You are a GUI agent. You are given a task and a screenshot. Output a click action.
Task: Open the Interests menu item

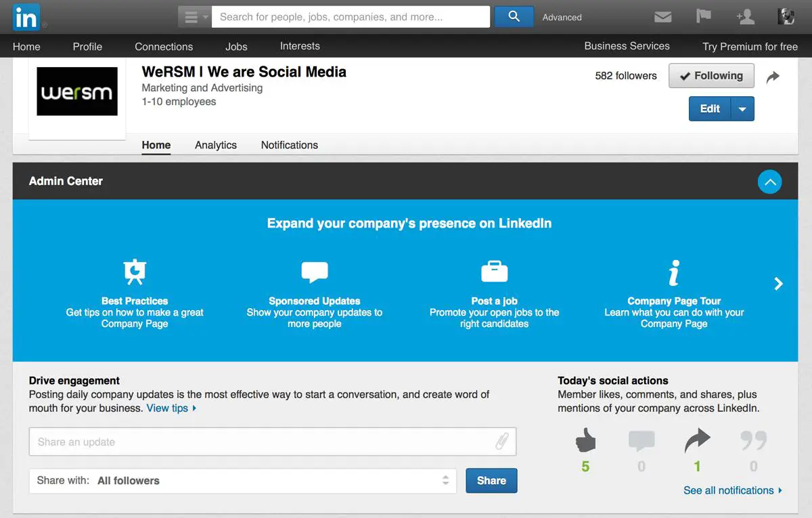[x=300, y=46]
